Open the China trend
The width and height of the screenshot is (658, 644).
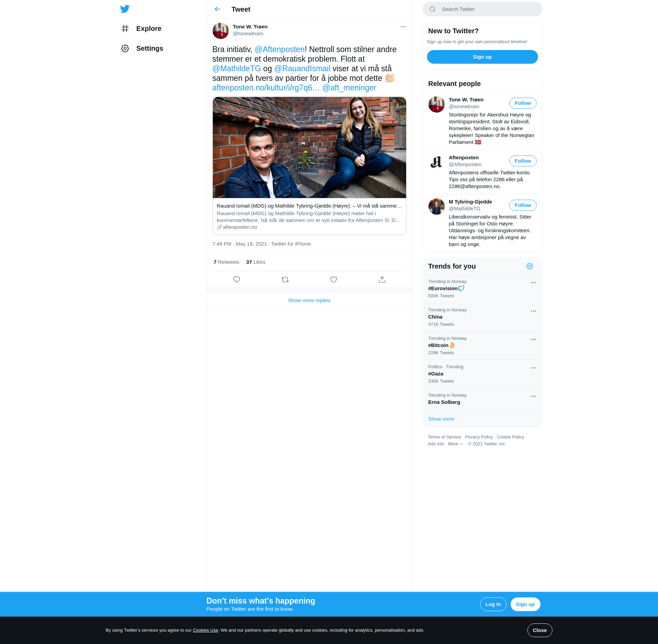pyautogui.click(x=482, y=317)
